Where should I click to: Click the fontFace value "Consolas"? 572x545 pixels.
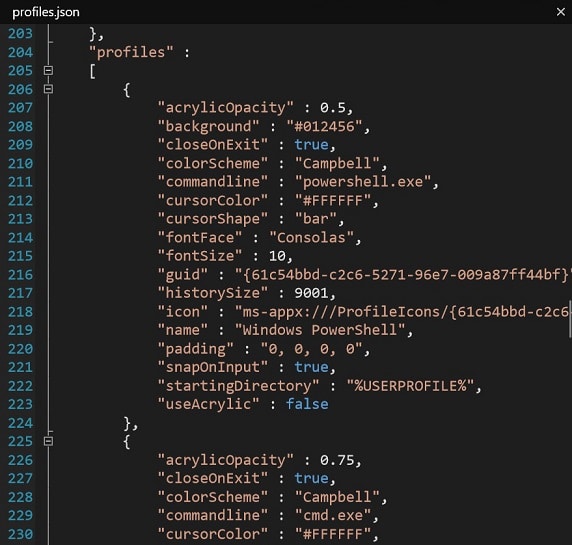coord(312,237)
